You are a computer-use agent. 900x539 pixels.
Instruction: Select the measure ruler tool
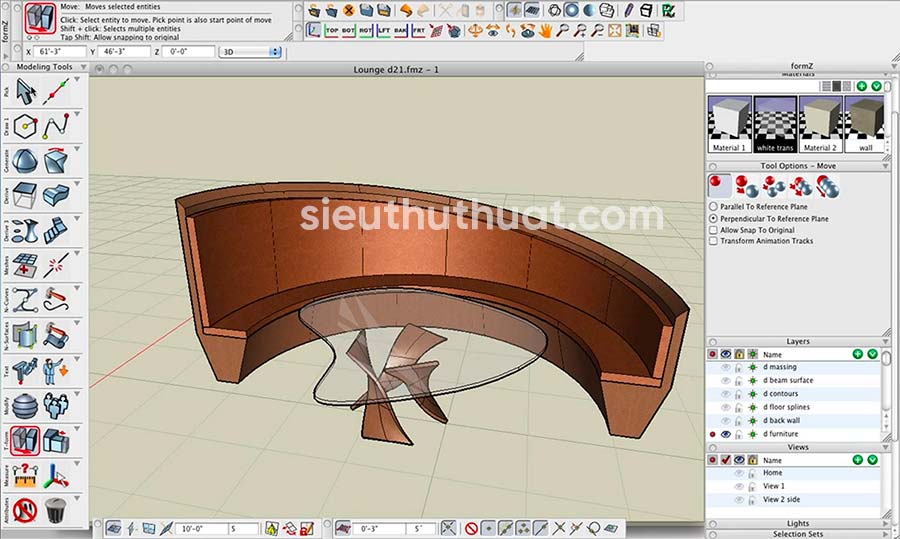(25, 476)
